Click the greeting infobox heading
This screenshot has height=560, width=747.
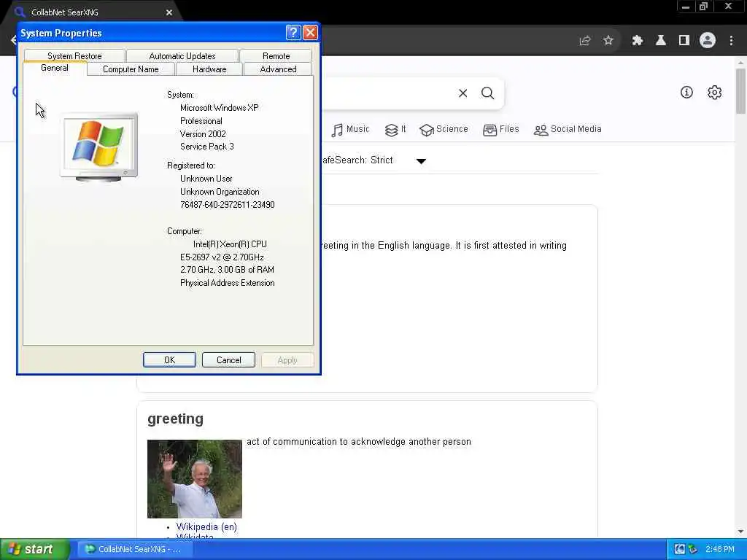pos(175,419)
